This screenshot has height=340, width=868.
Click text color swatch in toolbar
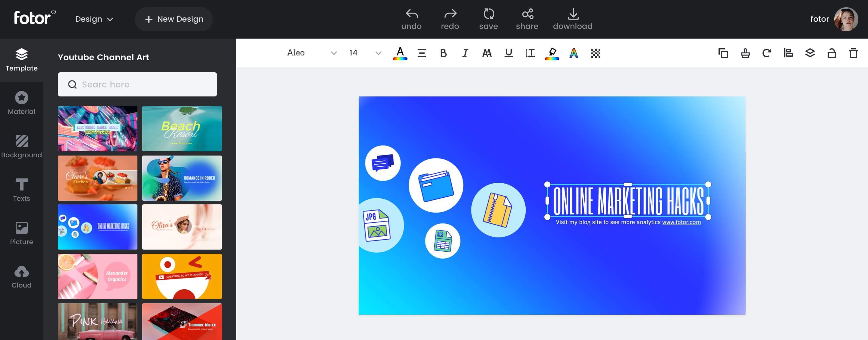400,53
